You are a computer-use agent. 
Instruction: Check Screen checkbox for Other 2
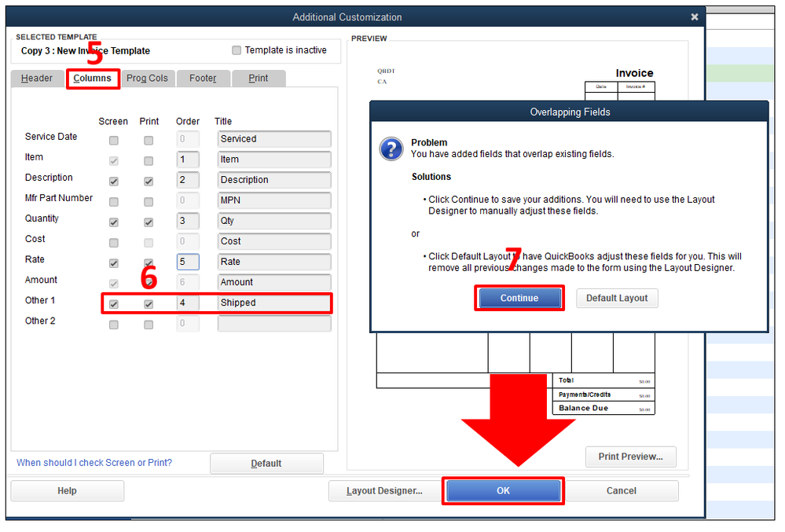point(114,325)
